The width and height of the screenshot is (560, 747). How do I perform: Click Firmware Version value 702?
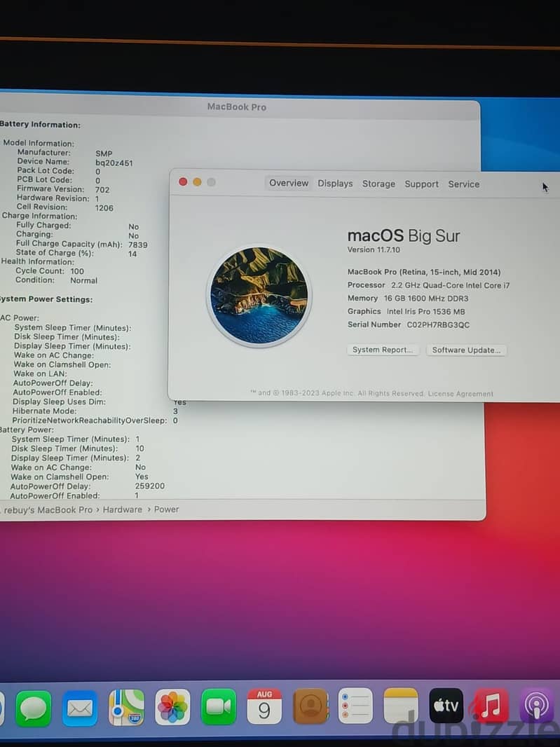102,190
